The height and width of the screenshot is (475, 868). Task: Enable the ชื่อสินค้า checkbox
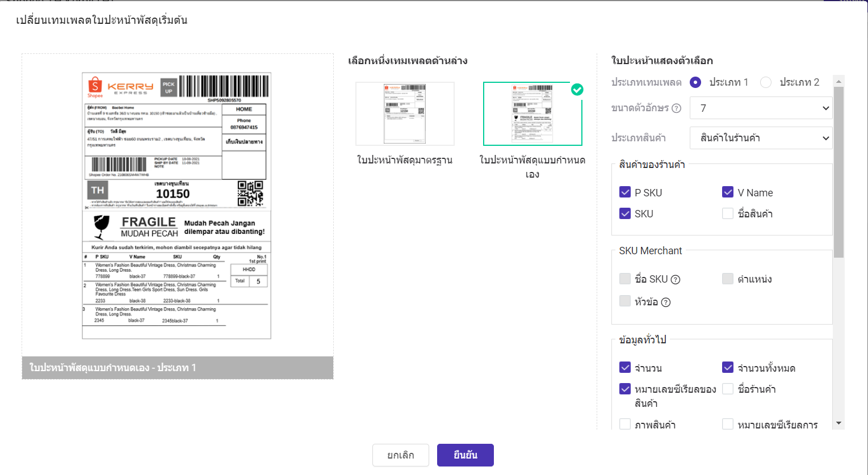point(728,213)
